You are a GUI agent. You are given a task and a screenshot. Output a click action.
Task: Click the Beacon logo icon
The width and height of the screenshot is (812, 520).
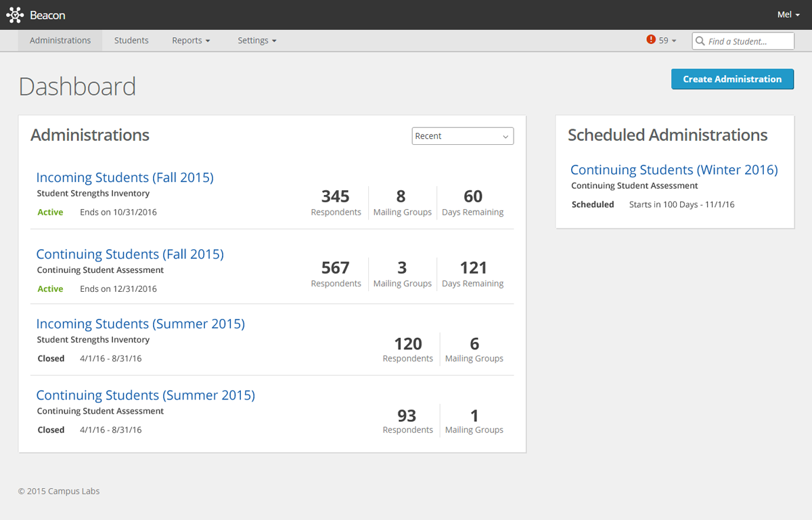pyautogui.click(x=15, y=15)
